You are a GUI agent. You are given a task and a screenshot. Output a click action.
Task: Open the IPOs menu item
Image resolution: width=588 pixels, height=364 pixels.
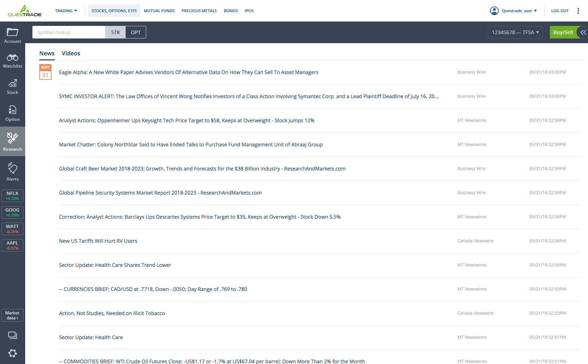249,11
